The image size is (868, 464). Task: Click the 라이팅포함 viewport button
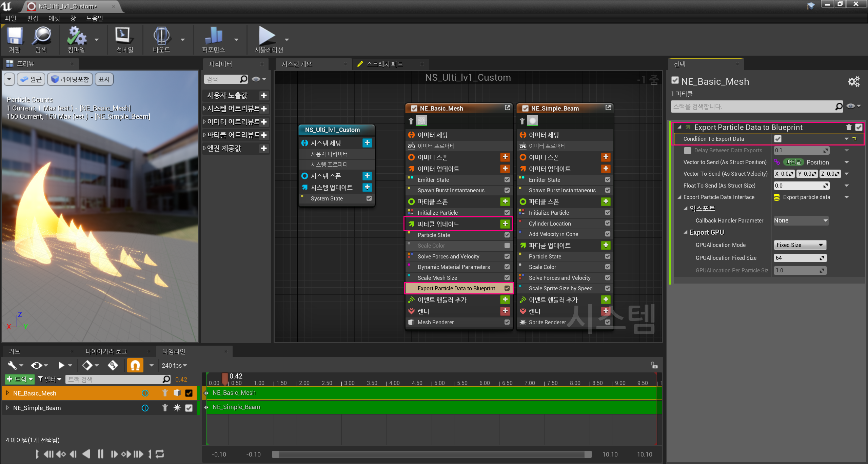(x=70, y=79)
